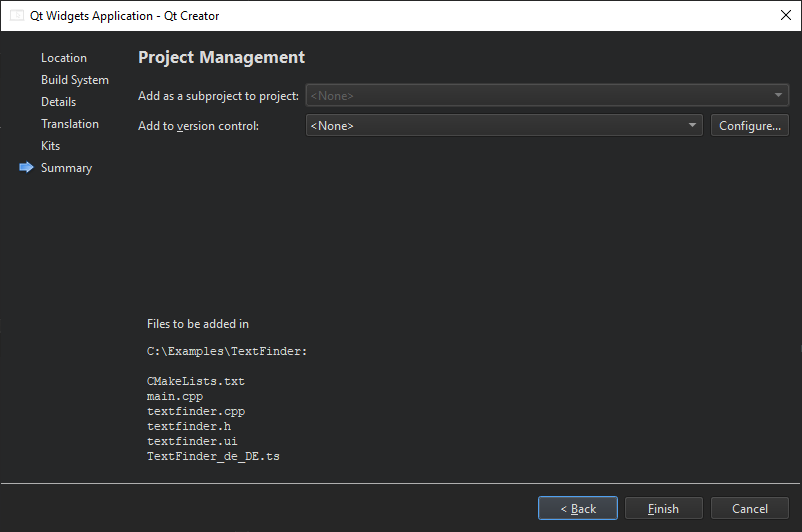Click the version control dropdown arrow
Viewport: 802px width, 532px height.
693,126
